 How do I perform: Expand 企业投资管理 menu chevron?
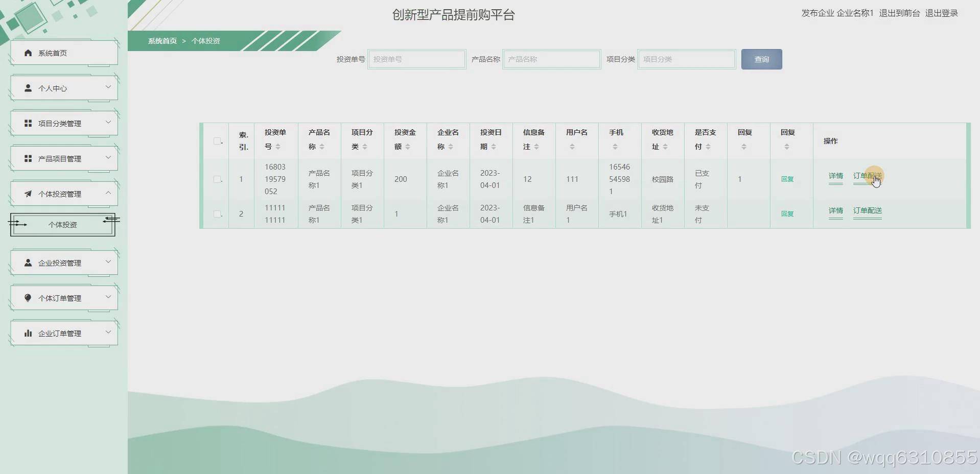tap(108, 262)
